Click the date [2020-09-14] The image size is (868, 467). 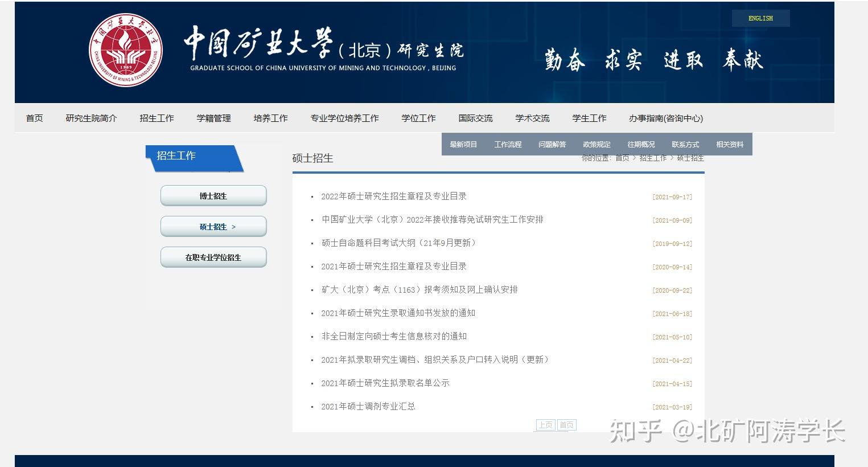672,267
